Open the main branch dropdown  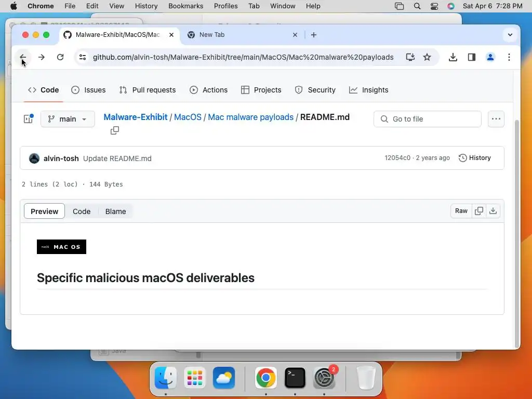pos(68,119)
